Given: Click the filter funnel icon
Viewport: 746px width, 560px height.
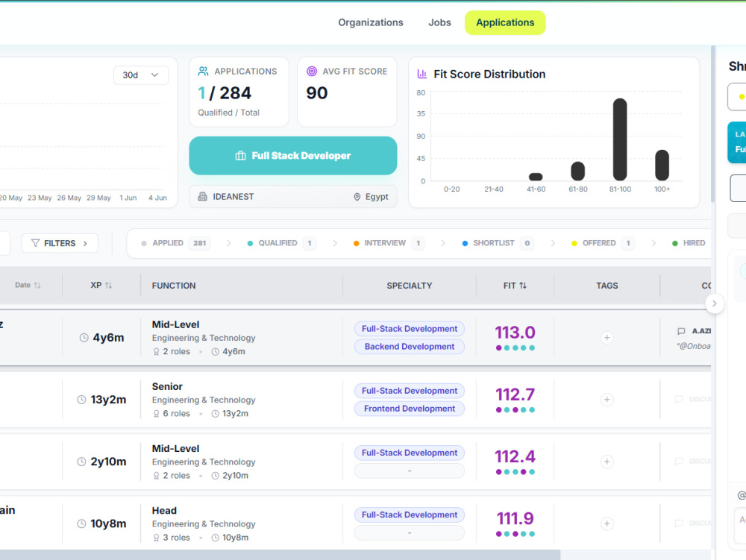Looking at the screenshot, I should 35,243.
